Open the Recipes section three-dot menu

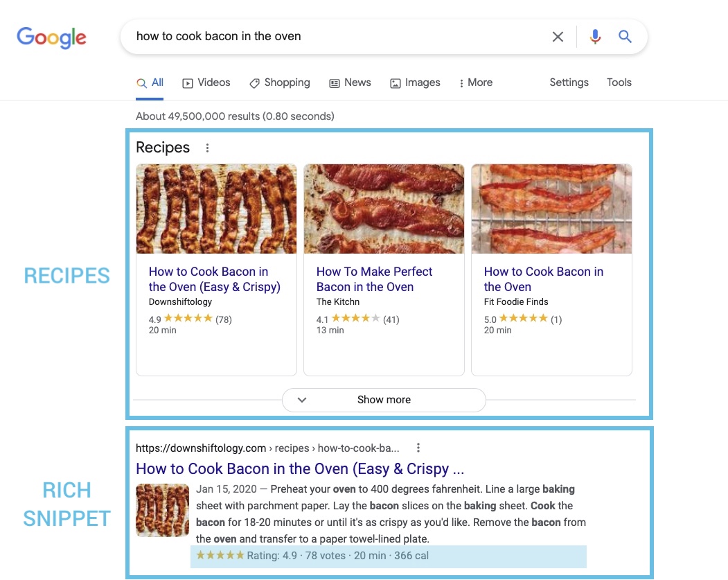click(207, 148)
